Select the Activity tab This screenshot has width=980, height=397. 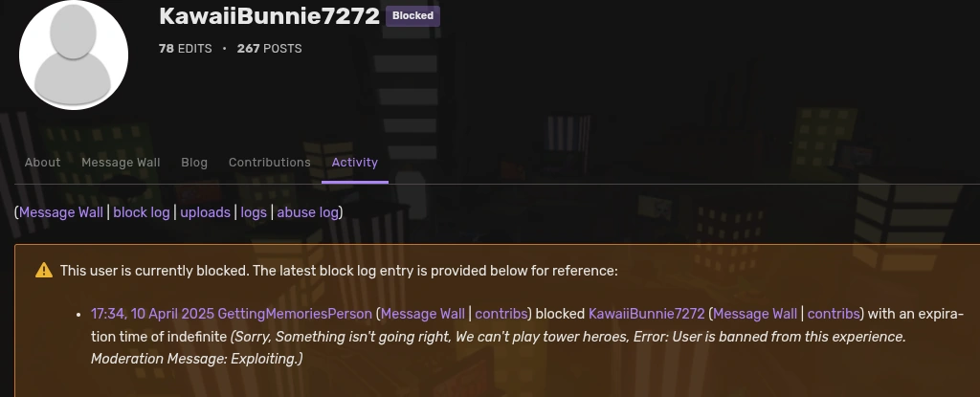coord(354,163)
